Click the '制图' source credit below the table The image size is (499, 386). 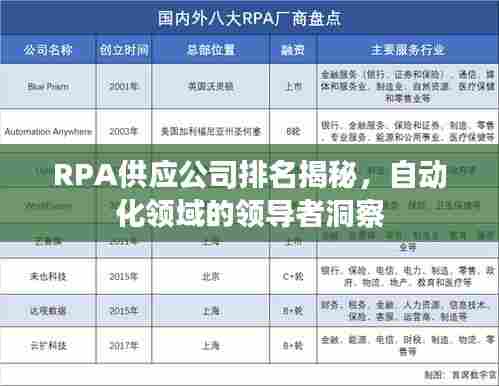coord(460,375)
